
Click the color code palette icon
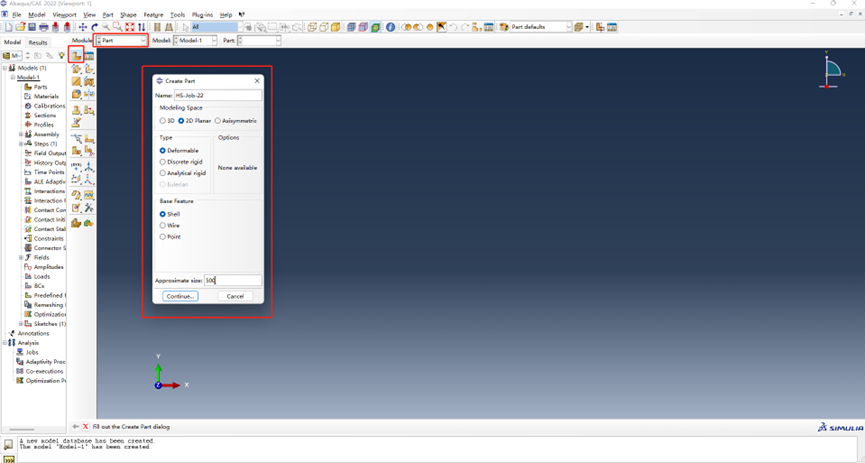coord(504,27)
